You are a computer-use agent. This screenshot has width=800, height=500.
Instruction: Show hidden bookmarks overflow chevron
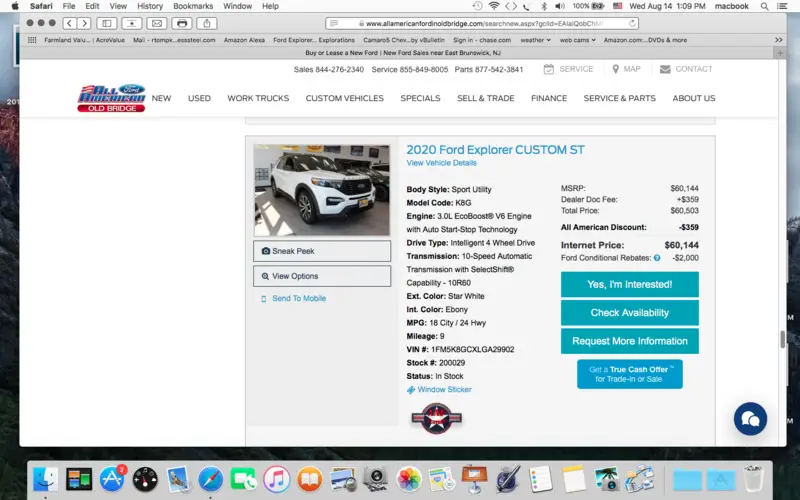(x=779, y=40)
